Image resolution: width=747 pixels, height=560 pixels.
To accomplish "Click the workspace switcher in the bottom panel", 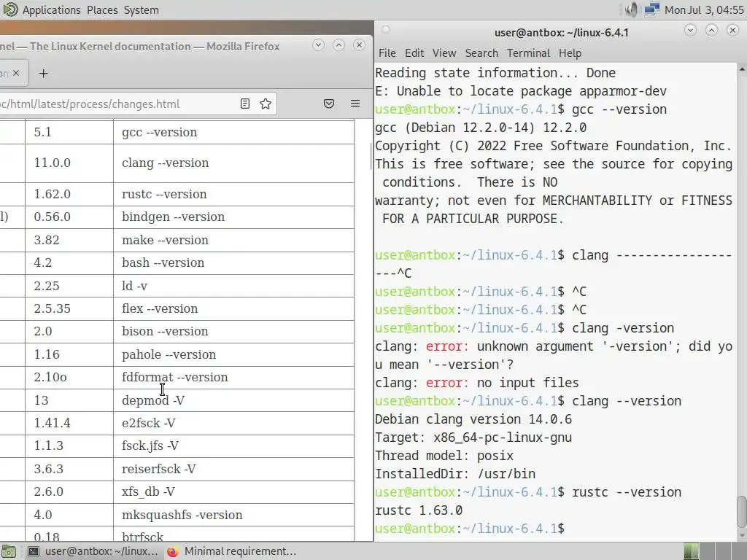I will click(x=713, y=551).
